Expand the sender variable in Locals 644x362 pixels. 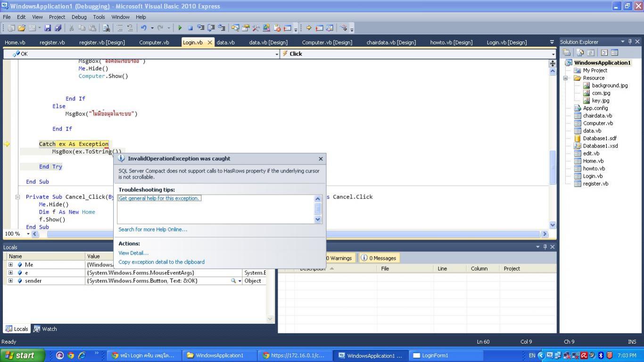pos(10,280)
